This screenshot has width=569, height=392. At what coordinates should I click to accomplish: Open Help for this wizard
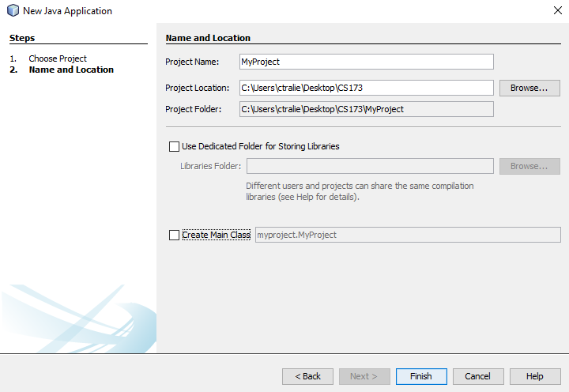[x=535, y=376]
